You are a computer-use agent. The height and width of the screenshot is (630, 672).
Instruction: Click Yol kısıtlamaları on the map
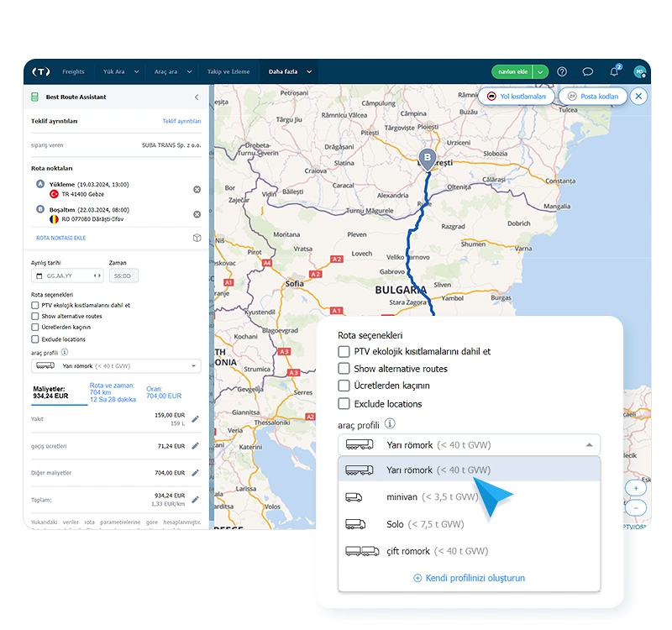517,96
